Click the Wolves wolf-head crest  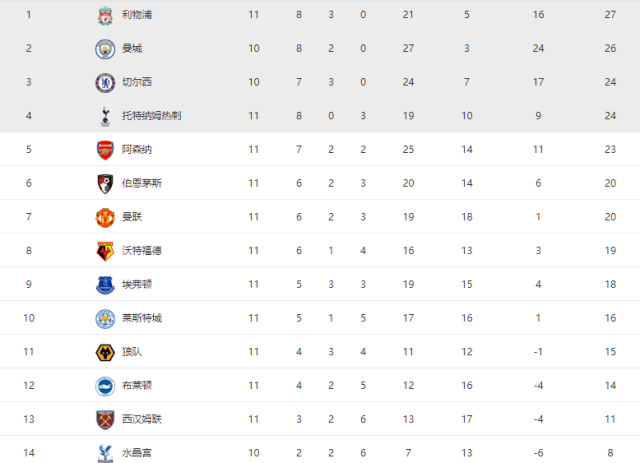click(104, 352)
